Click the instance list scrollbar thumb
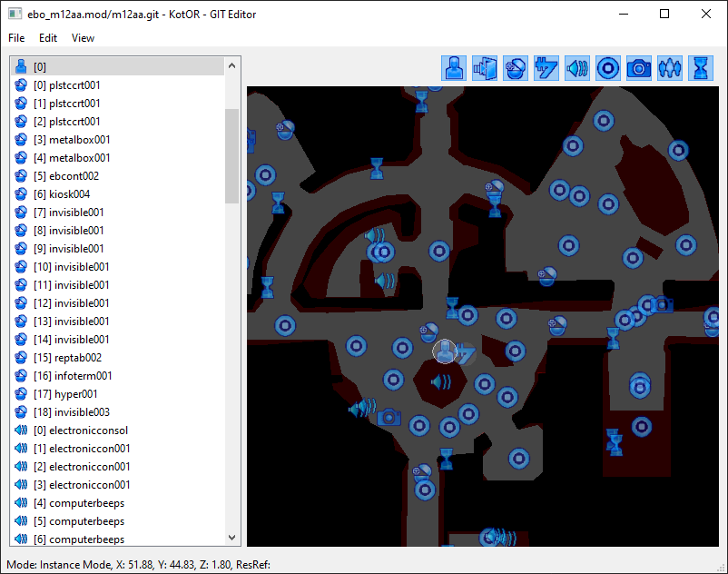Viewport: 728px width, 574px height. [232, 156]
